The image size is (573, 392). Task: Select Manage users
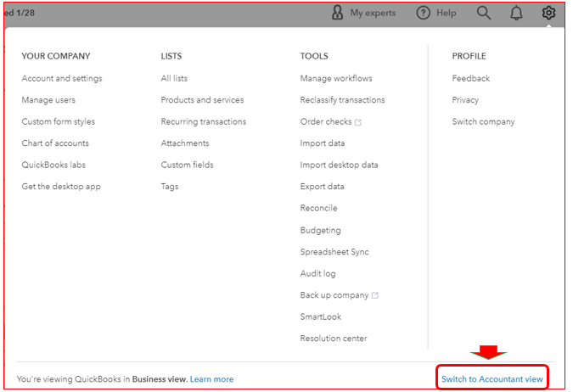click(48, 100)
